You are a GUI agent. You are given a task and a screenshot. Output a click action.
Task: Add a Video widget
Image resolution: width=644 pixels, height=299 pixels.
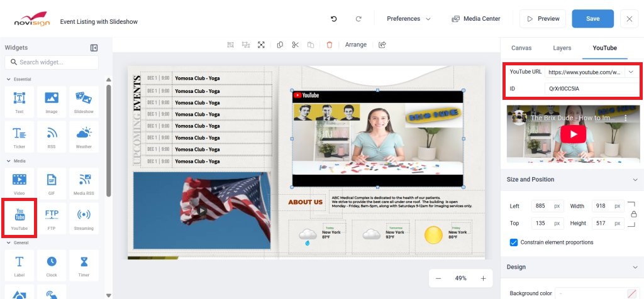point(19,184)
